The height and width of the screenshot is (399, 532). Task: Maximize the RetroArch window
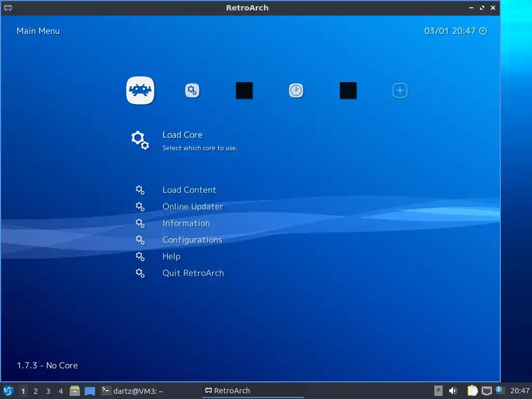pyautogui.click(x=482, y=8)
